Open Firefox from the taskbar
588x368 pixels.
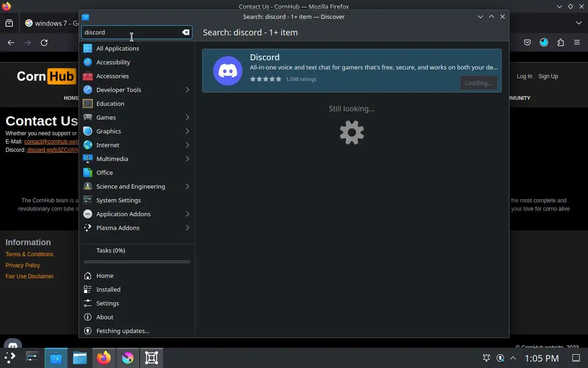tap(104, 358)
